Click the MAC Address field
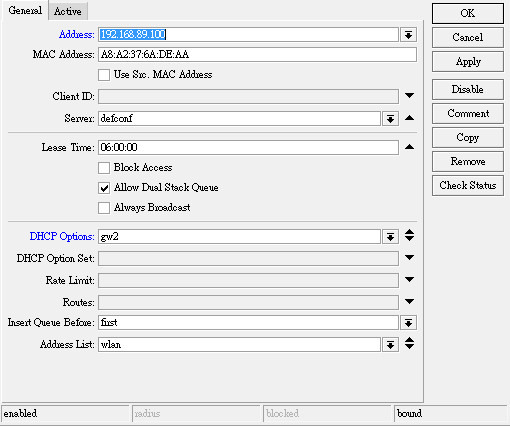The width and height of the screenshot is (510, 426). (x=257, y=54)
